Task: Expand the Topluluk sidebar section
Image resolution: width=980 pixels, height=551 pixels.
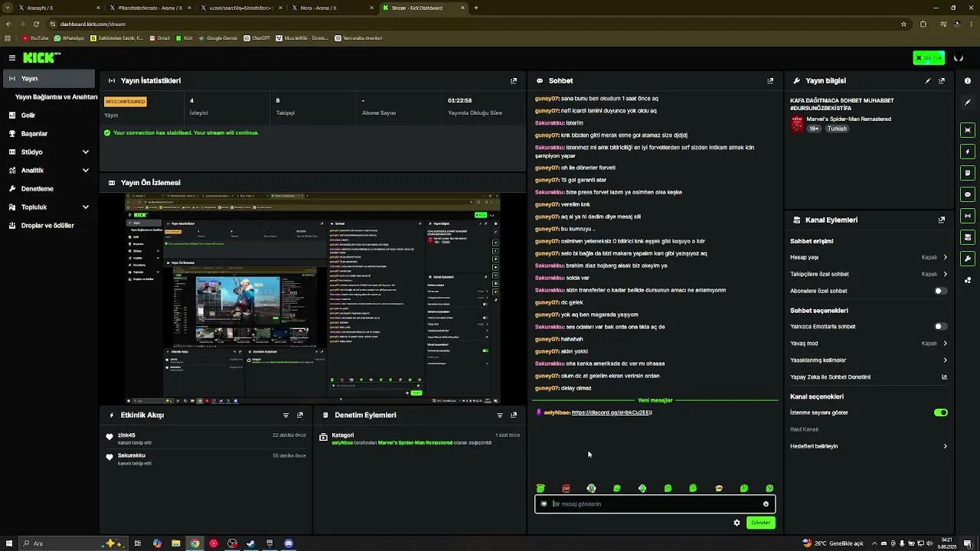Action: pos(47,207)
